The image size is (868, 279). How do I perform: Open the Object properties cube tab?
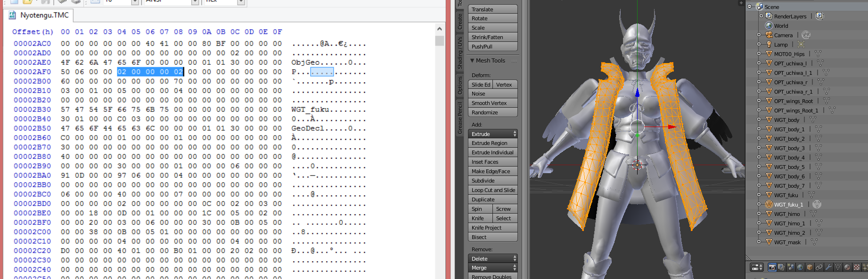tap(810, 267)
